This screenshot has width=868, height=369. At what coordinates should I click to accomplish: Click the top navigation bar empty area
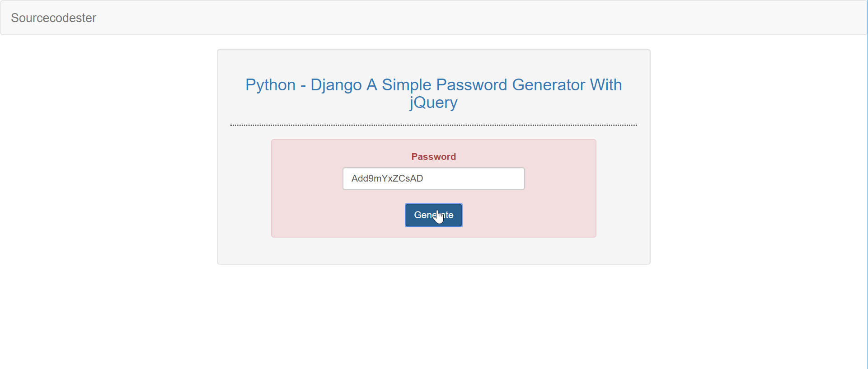point(452,18)
